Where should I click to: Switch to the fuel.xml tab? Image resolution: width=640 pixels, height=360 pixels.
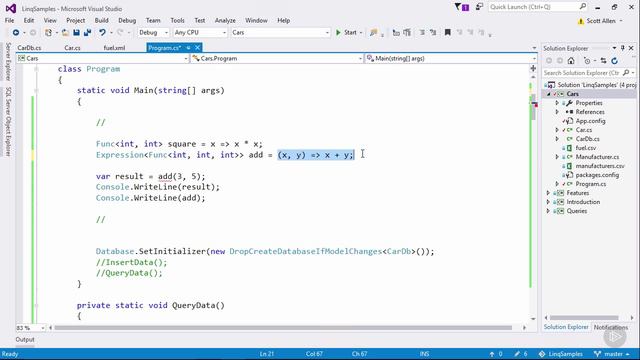click(114, 48)
